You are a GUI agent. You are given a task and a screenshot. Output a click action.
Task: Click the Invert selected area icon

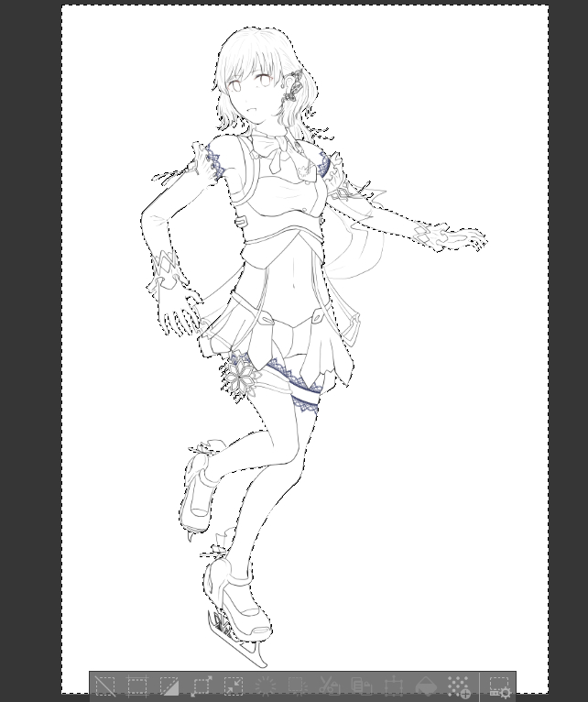click(x=169, y=686)
